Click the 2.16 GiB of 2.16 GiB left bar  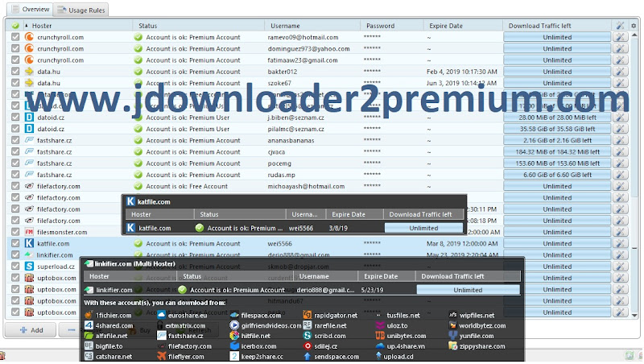tap(557, 140)
